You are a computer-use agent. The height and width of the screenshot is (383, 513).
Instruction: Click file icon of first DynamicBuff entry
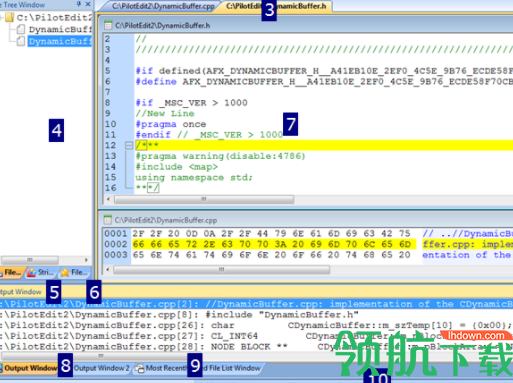click(x=21, y=29)
